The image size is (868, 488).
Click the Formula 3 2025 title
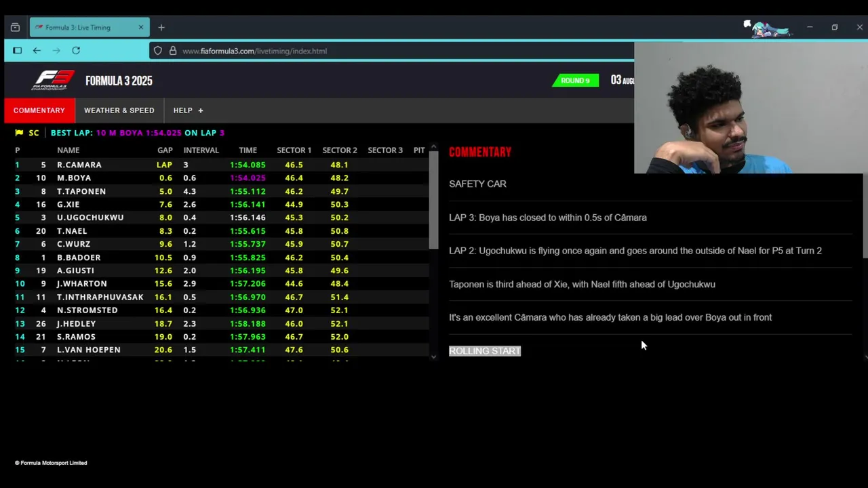coord(119,81)
